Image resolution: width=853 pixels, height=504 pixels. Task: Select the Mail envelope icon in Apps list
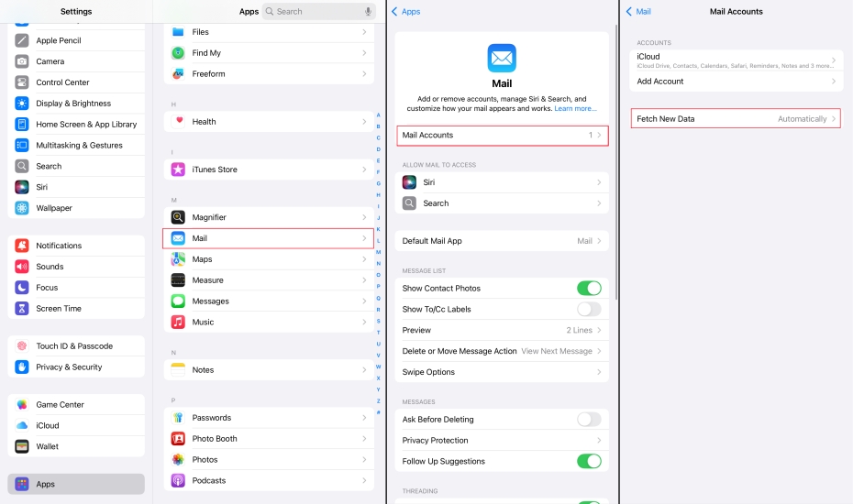click(x=178, y=238)
